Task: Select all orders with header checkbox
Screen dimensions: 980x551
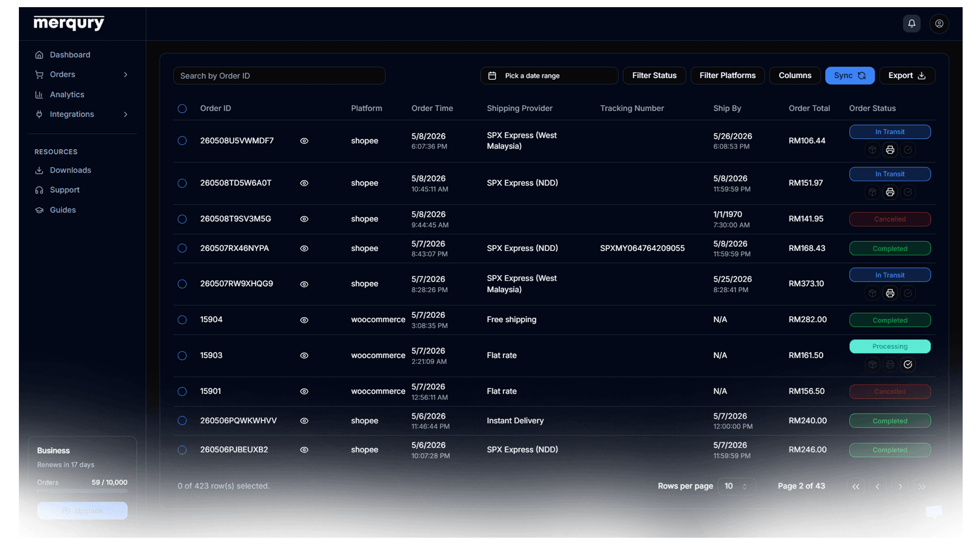Action: (x=182, y=109)
